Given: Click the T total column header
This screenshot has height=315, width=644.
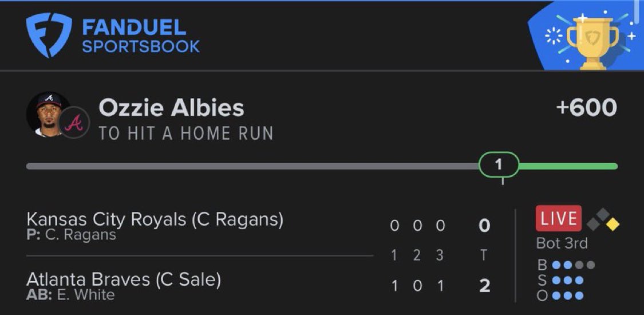Looking at the screenshot, I should coord(484,255).
